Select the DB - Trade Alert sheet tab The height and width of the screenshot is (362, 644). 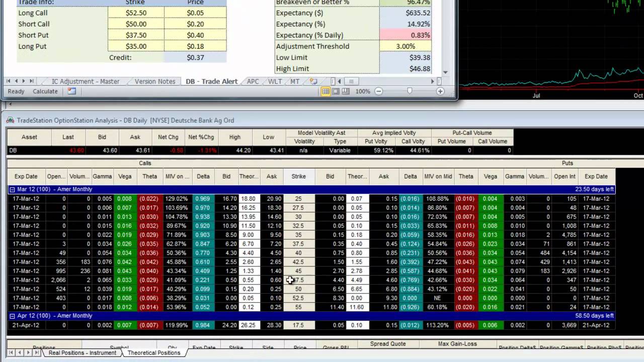tap(211, 81)
